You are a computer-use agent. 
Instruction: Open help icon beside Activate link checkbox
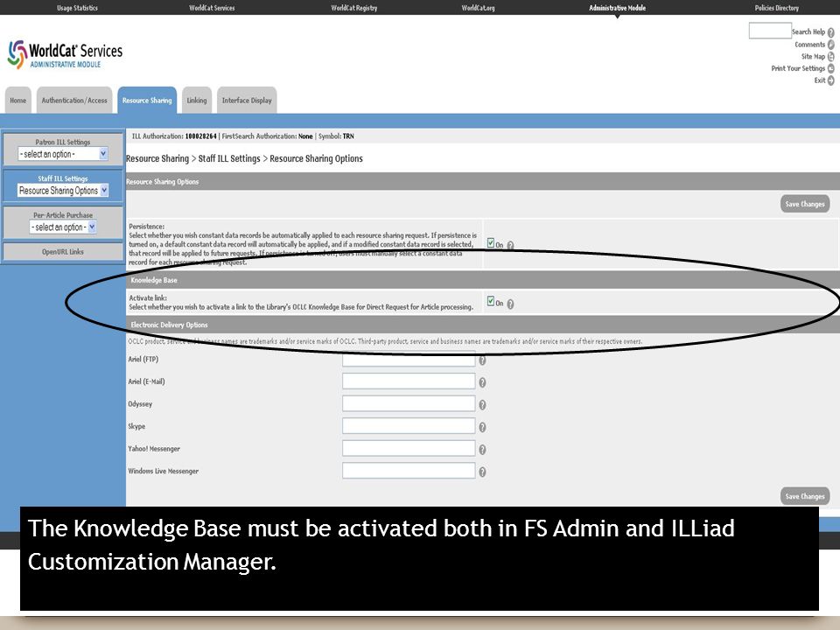click(510, 304)
